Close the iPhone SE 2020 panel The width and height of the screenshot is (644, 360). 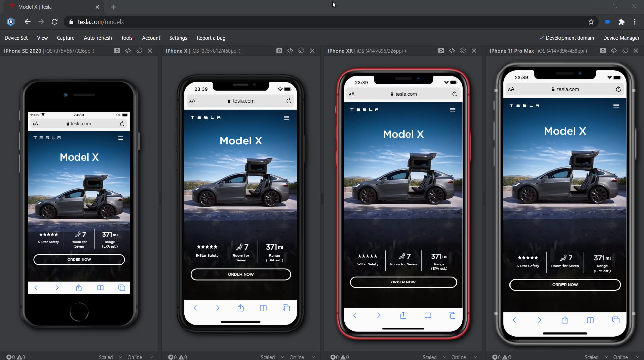click(150, 51)
